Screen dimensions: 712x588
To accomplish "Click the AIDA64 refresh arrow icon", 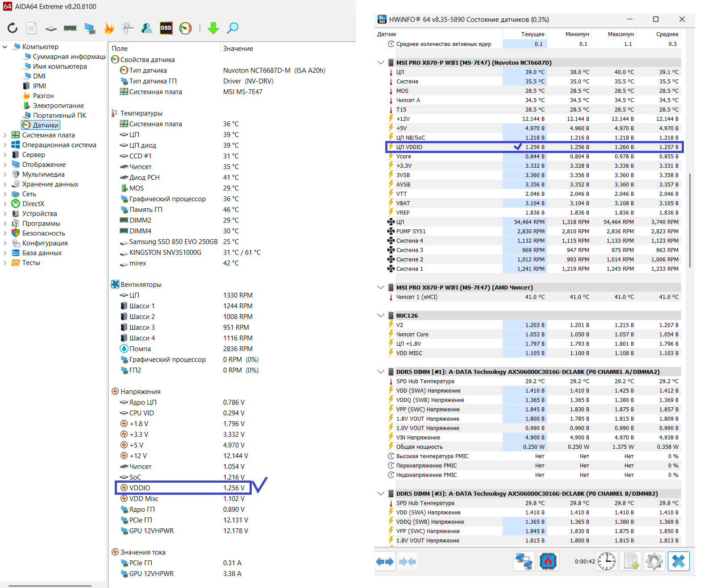I will tap(12, 28).
